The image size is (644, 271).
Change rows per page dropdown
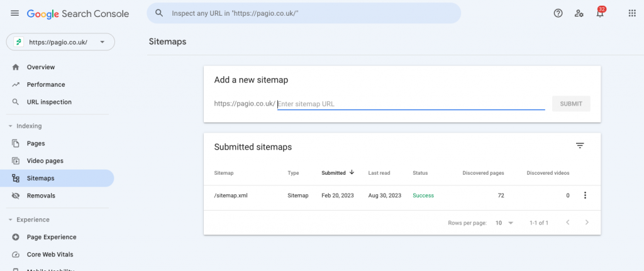tap(504, 223)
